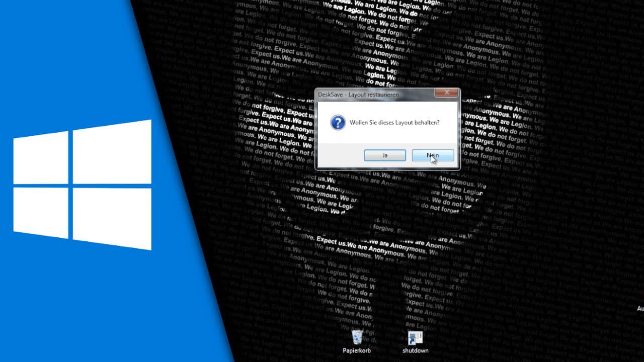
Task: Close the DeskSave dialog
Action: pyautogui.click(x=446, y=93)
